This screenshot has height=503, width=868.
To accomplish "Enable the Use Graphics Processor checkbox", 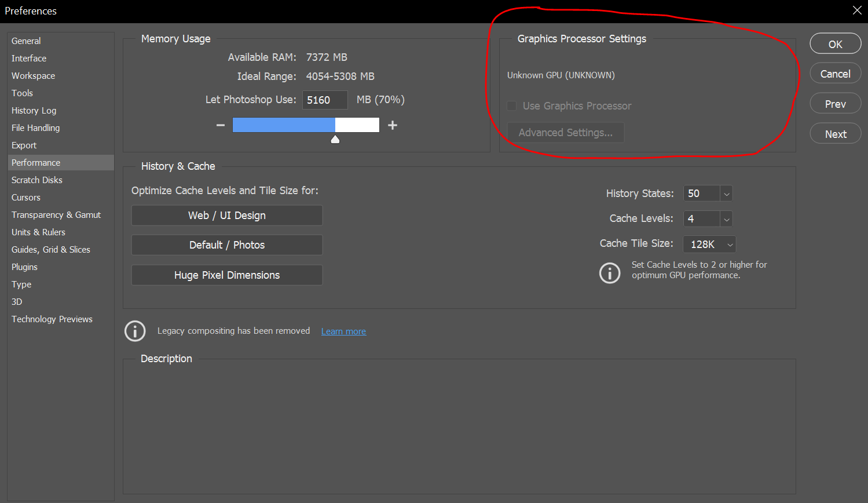I will coord(511,105).
